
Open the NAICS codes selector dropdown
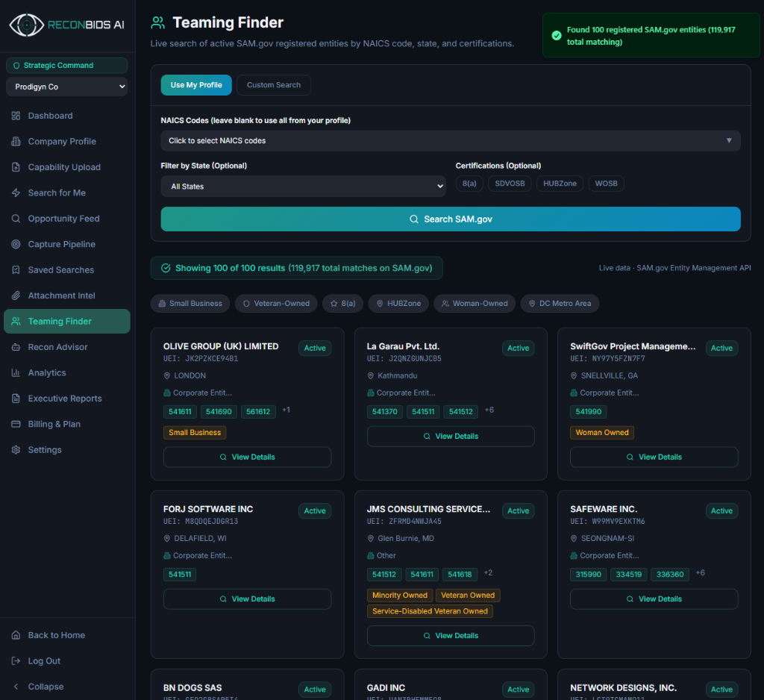450,141
